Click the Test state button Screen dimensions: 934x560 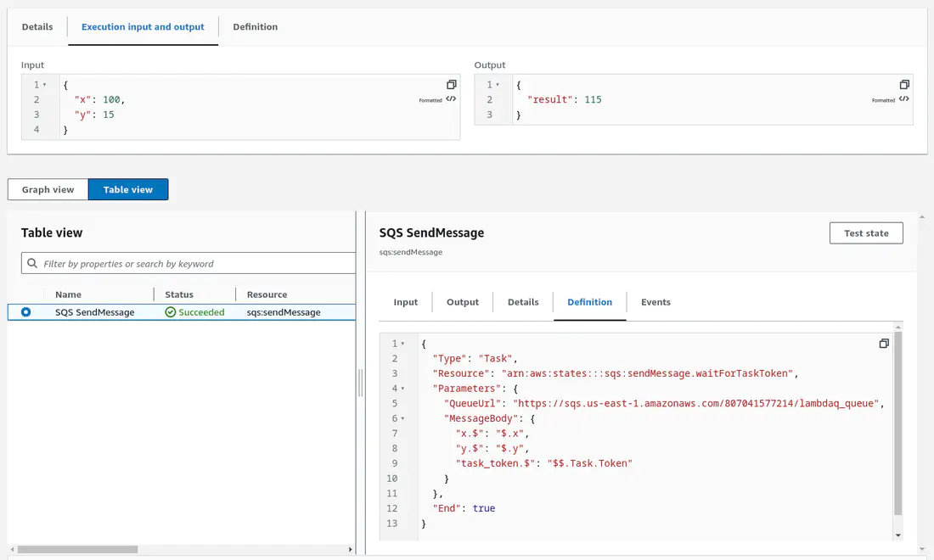click(x=866, y=233)
